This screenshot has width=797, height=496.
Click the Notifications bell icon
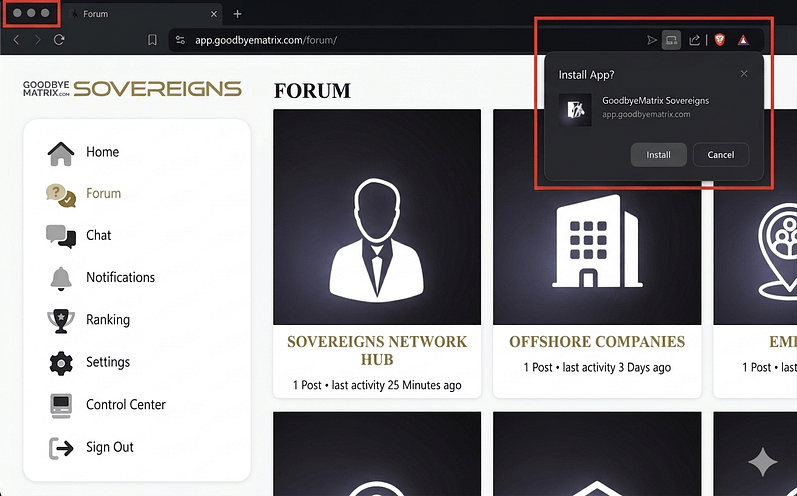61,278
